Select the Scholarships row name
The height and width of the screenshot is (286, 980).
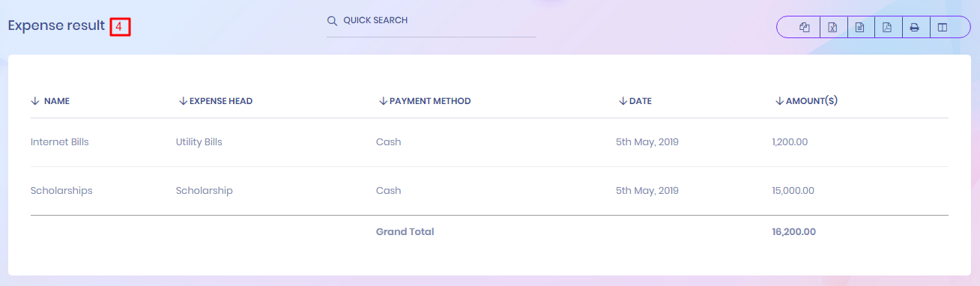coord(61,190)
